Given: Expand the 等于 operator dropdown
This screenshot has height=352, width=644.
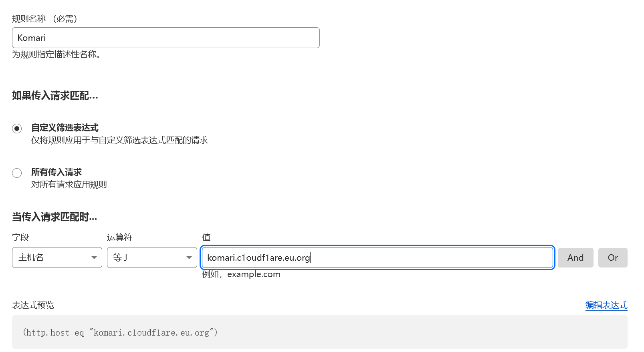Looking at the screenshot, I should [152, 257].
